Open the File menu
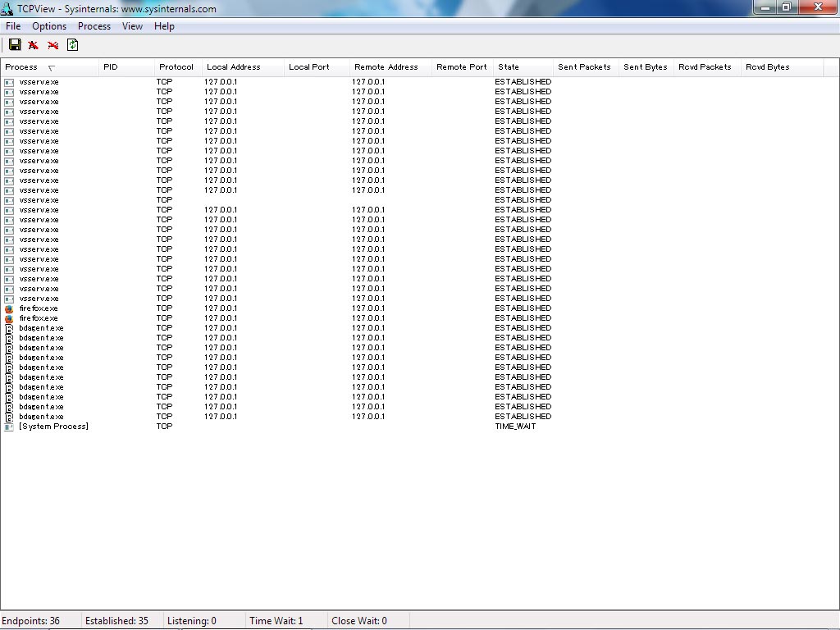Screen dimensions: 840x630 click(13, 26)
